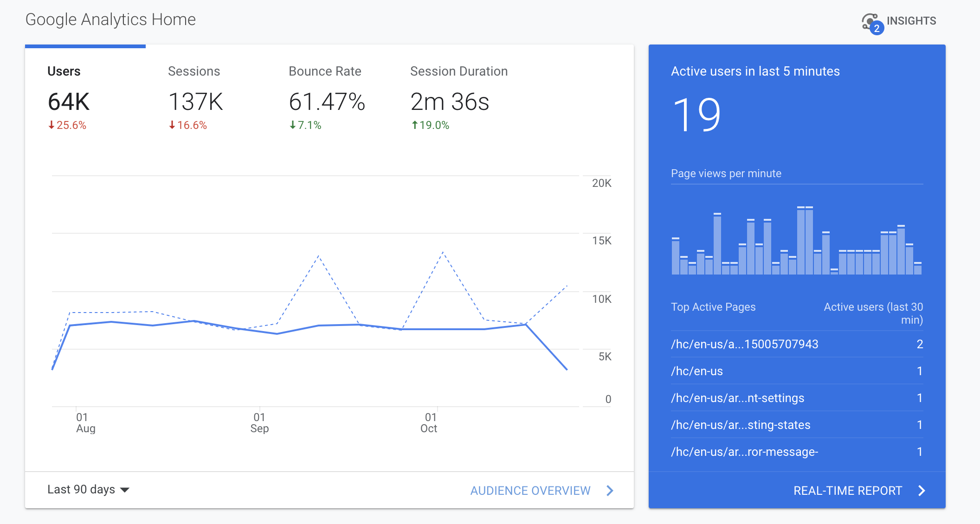Click the red down arrow under Users
980x524 pixels.
click(x=51, y=124)
